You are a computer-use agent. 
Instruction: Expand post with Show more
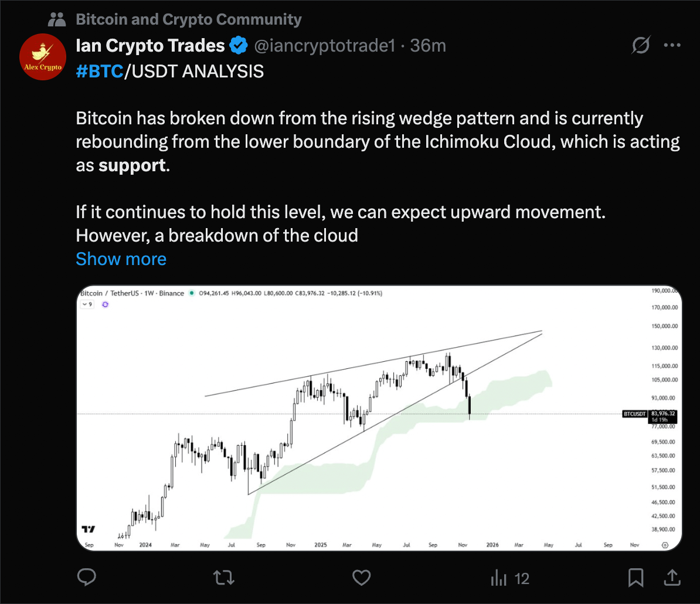(x=121, y=259)
